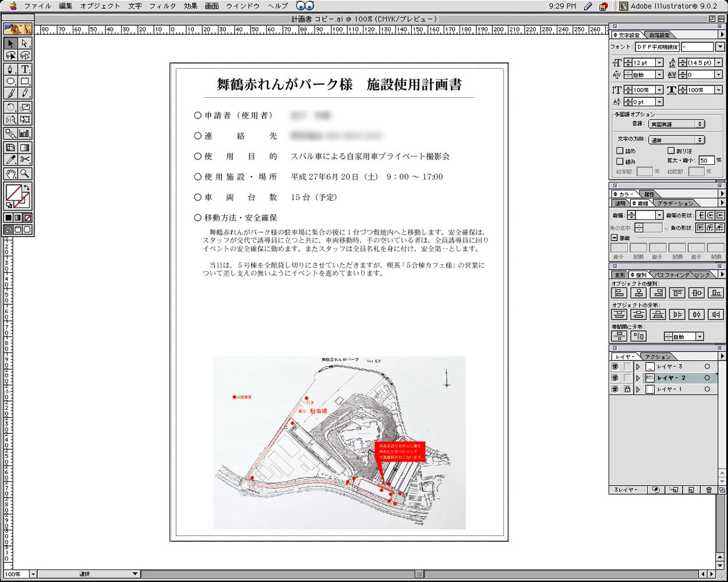The width and height of the screenshot is (728, 582).
Task: Click the trash icon in Layers palette
Action: pos(709,490)
